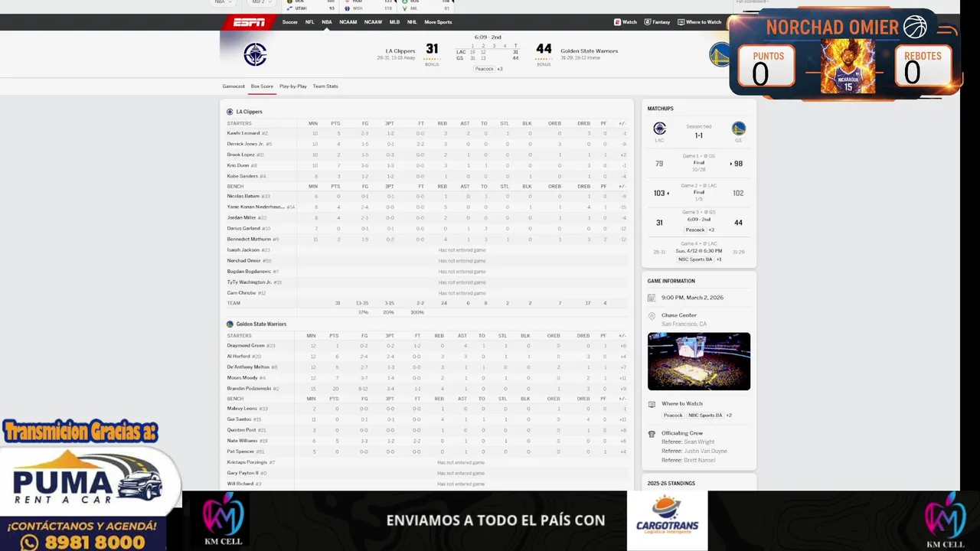Open the date dropdown in scoreboard strip

(262, 2)
